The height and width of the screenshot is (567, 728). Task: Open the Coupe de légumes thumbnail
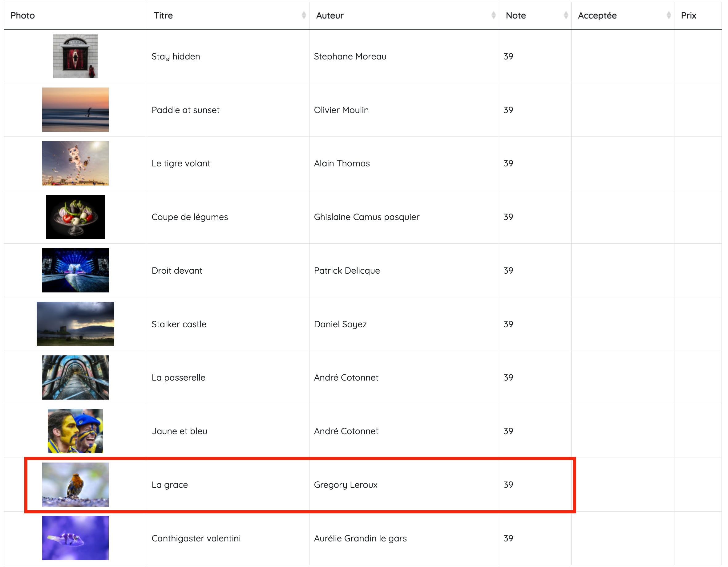click(x=75, y=217)
